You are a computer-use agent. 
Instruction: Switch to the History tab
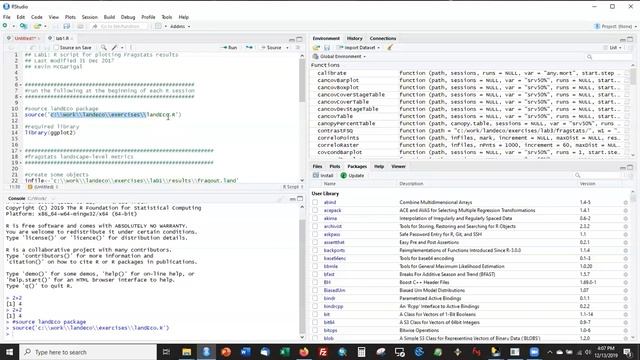coord(354,38)
